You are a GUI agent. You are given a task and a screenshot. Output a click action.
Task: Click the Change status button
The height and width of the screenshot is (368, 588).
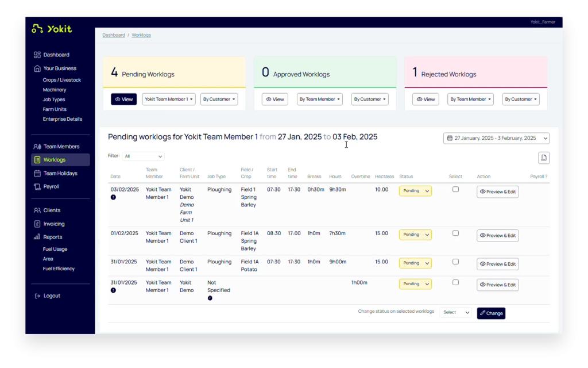(x=491, y=313)
